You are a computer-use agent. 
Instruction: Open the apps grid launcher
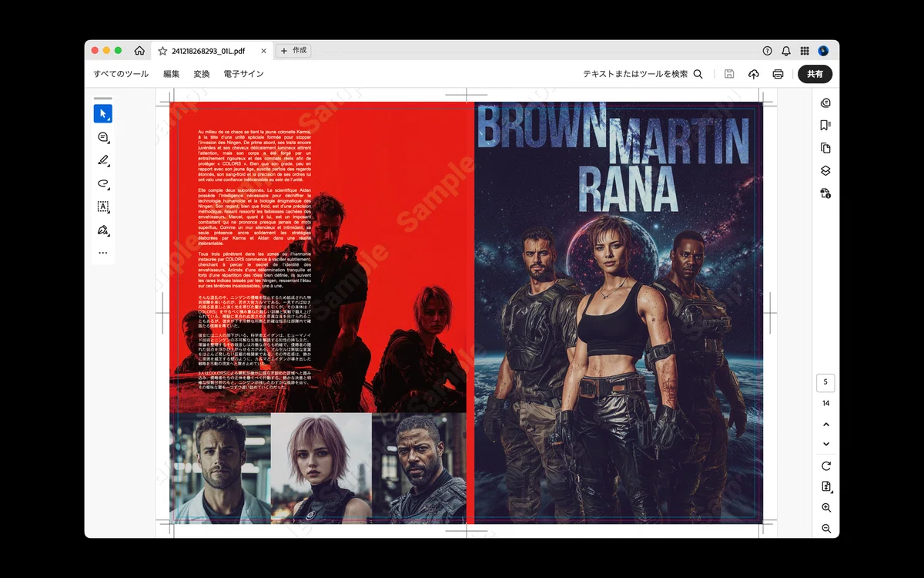tap(805, 51)
